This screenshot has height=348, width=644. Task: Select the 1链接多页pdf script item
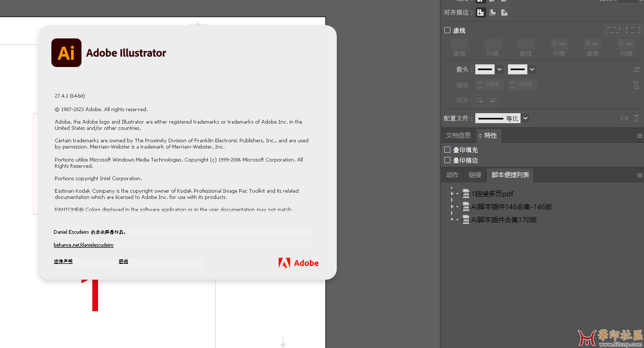click(488, 194)
